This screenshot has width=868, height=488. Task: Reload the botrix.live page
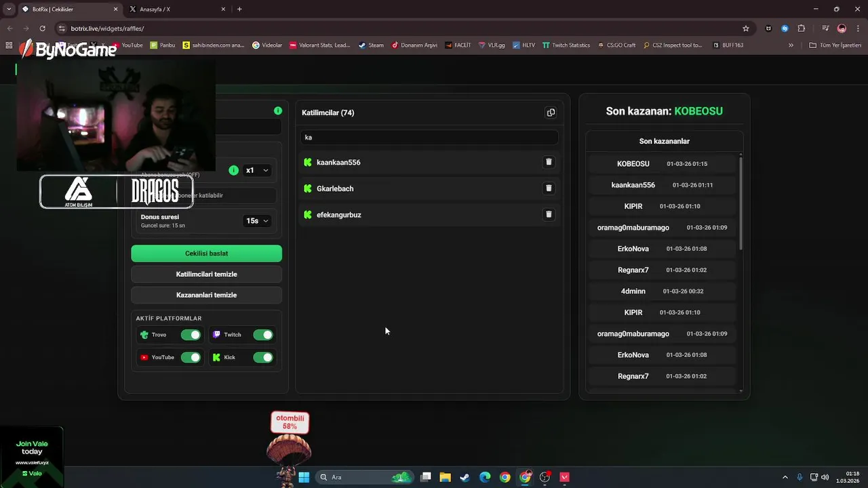[42, 28]
